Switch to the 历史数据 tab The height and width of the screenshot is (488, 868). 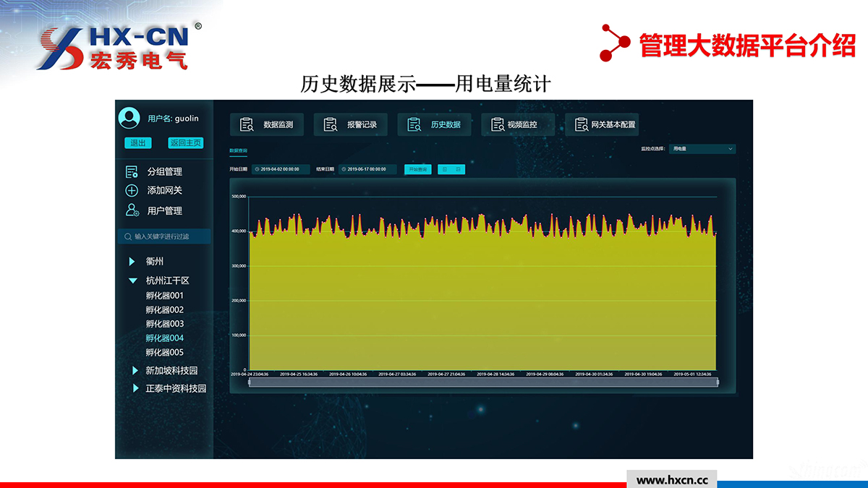(435, 124)
